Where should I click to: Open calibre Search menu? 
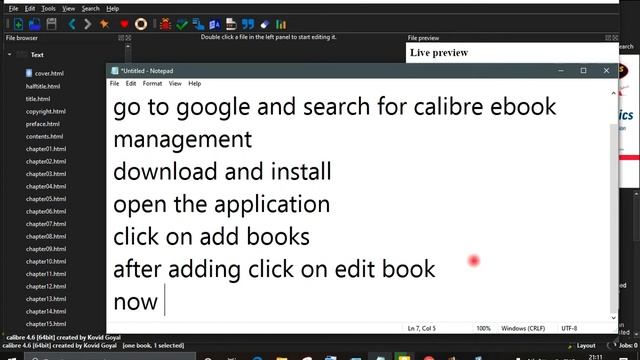90,9
